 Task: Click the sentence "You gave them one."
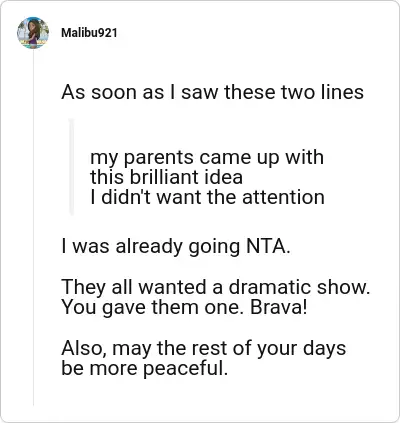click(153, 307)
